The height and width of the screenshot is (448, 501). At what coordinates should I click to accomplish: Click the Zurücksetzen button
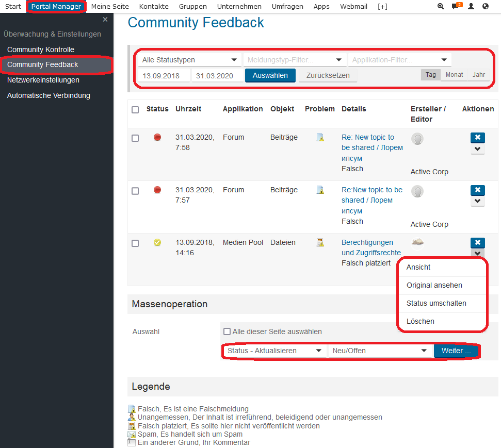tap(328, 75)
